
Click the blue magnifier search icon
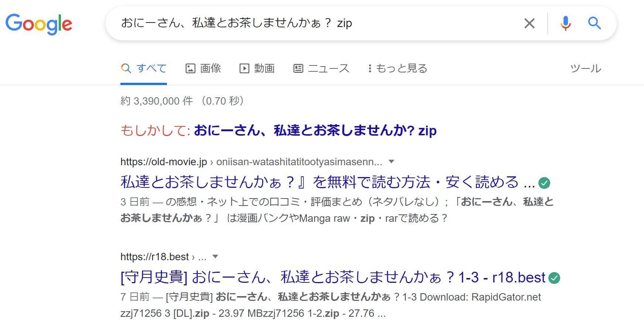pos(594,23)
